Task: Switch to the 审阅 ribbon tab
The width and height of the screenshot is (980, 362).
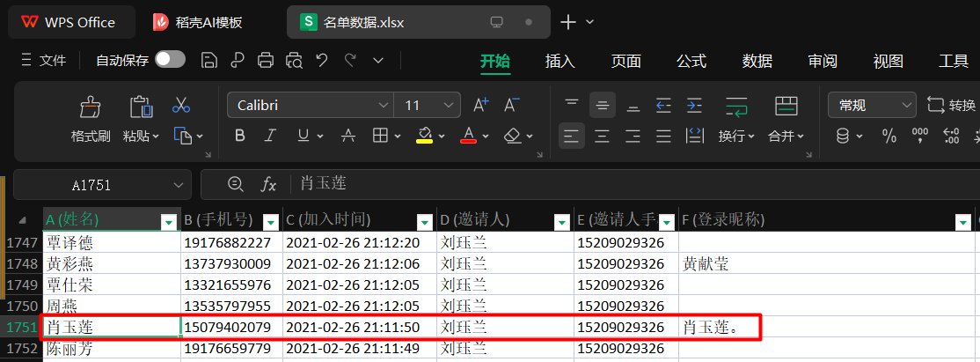Action: [823, 61]
